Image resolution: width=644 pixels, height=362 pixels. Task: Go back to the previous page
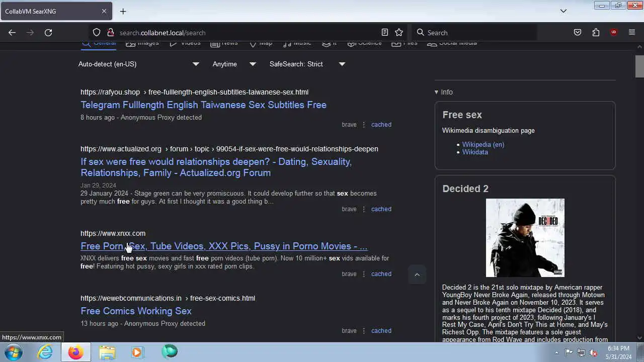12,33
